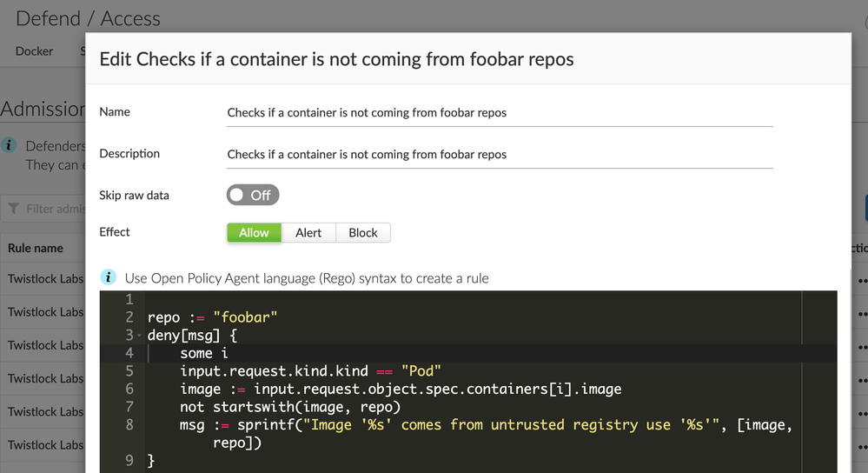Click code line 7 with not startswith

[x=287, y=407]
